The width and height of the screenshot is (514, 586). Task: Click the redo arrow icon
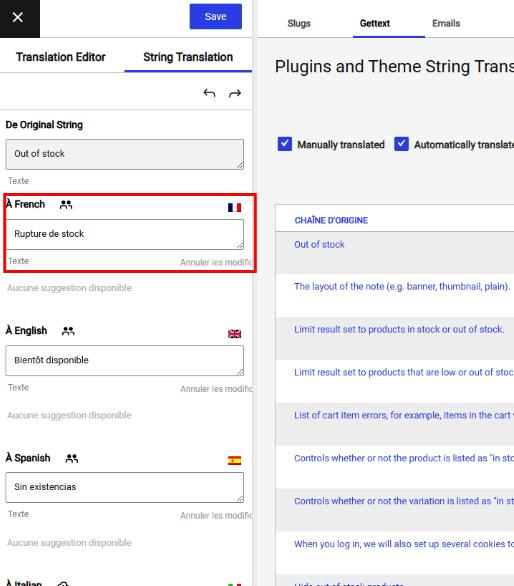click(235, 93)
